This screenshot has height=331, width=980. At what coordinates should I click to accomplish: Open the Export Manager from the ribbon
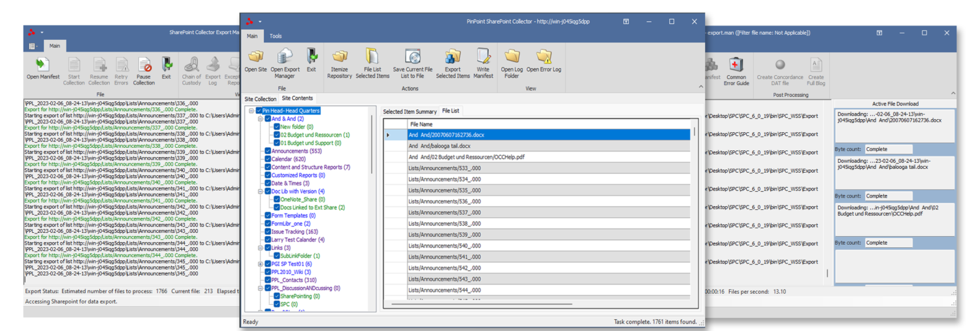(285, 63)
